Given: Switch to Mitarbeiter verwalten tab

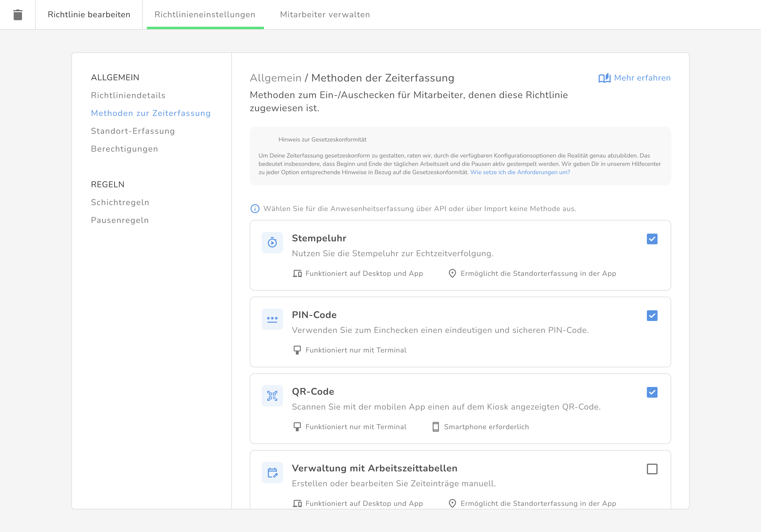Looking at the screenshot, I should 325,15.
